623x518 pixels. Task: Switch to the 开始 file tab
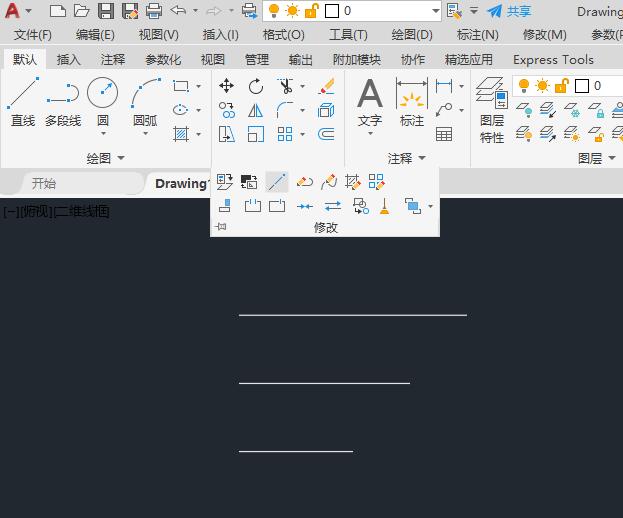point(44,184)
